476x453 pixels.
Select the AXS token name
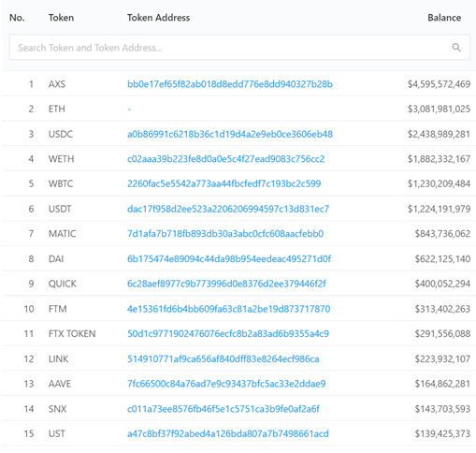(x=57, y=84)
